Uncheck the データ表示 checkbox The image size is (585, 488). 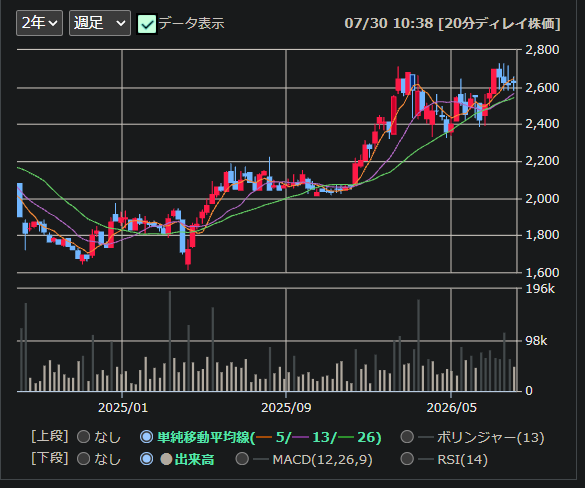147,24
